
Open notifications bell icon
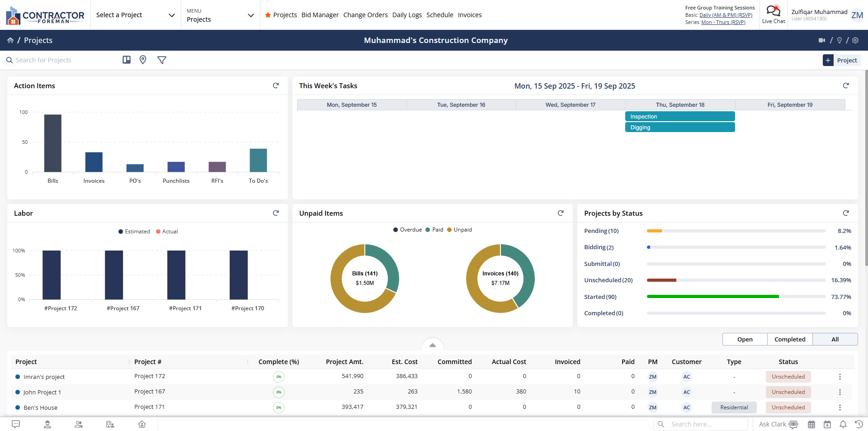843,424
